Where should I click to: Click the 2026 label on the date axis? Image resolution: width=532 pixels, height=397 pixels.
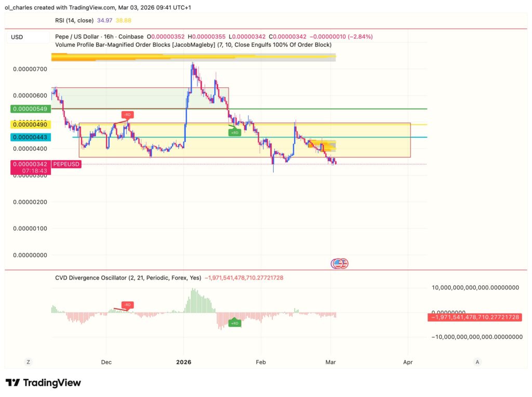click(184, 362)
